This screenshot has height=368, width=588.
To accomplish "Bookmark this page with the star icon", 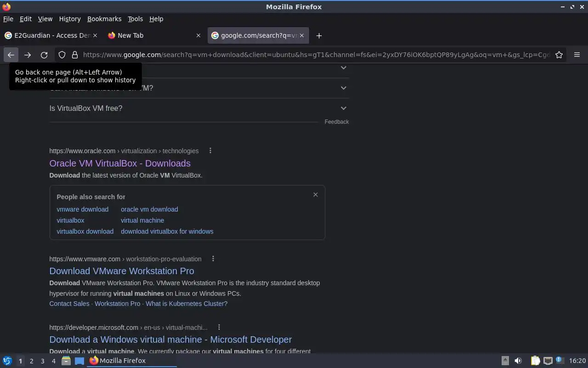I will [x=559, y=55].
